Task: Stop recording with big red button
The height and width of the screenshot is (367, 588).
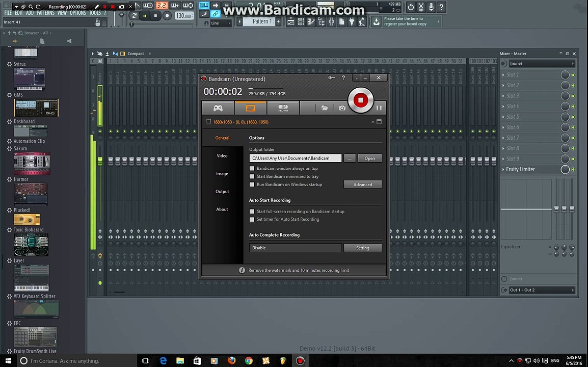Action: (361, 100)
